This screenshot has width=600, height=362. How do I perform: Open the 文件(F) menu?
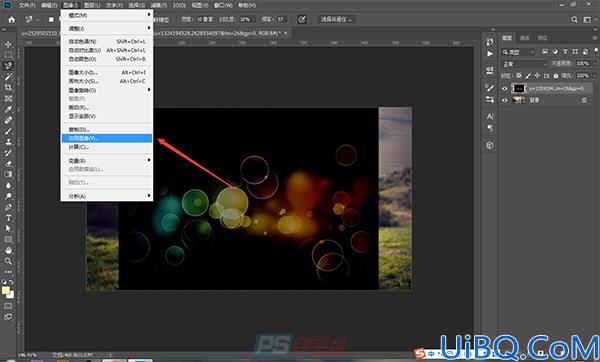click(x=27, y=5)
